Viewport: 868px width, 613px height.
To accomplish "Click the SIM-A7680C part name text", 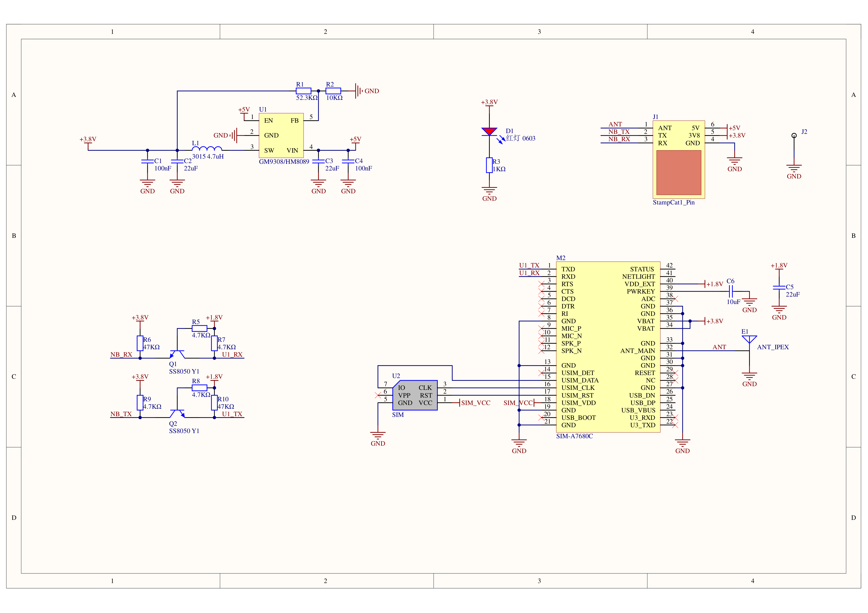I will tap(574, 436).
